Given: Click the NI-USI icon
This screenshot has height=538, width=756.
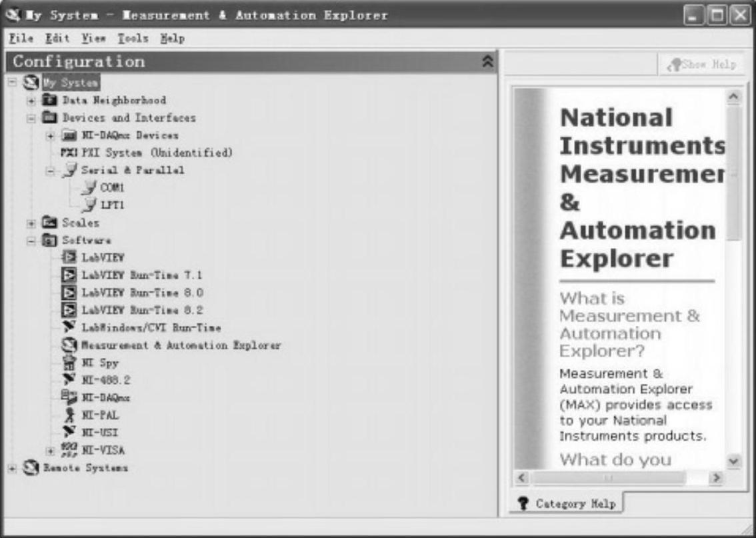Looking at the screenshot, I should (69, 432).
